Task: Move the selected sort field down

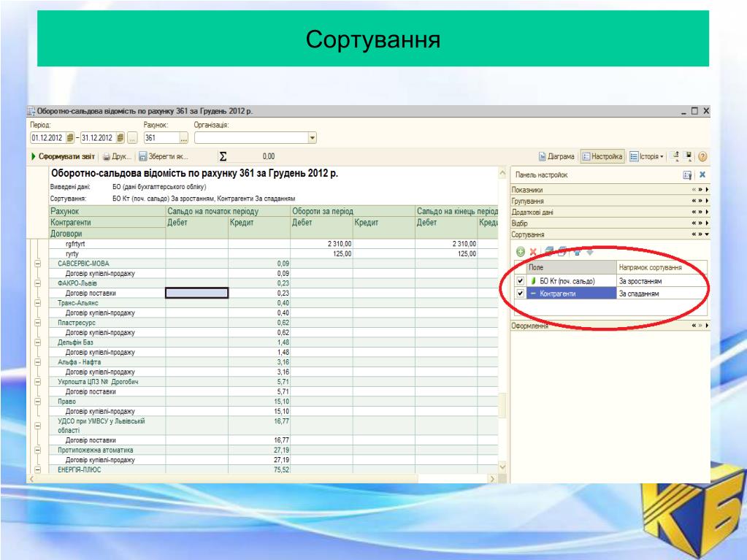Action: click(x=590, y=252)
